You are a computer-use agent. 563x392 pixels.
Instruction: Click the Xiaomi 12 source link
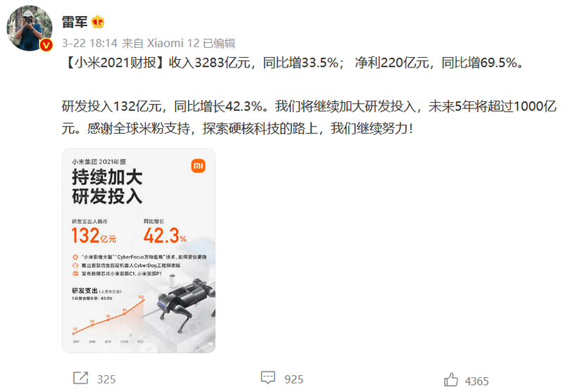173,44
